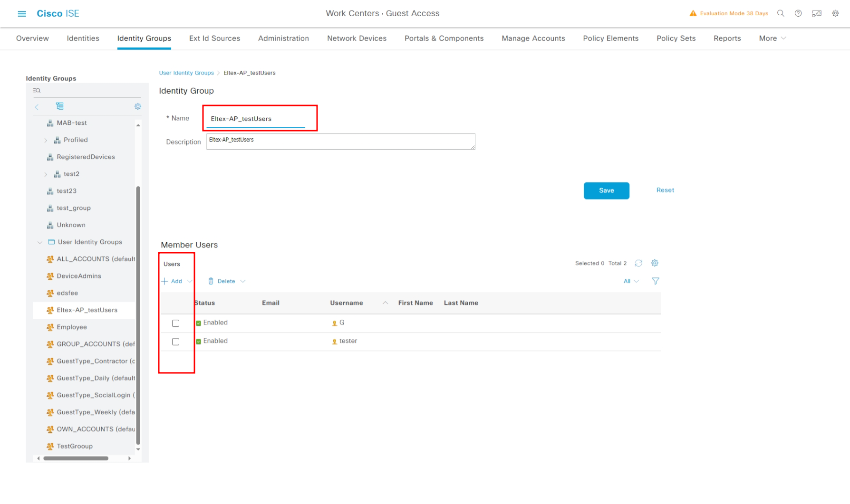Go to the Reports tab
The image size is (850, 504).
coord(727,38)
